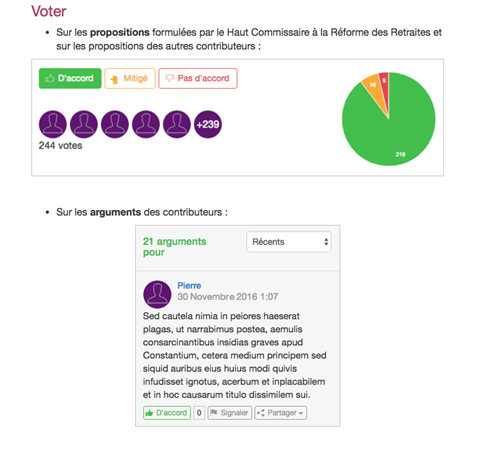The width and height of the screenshot is (480, 457).
Task: Vote Mitigé on the proposition
Action: (x=130, y=78)
